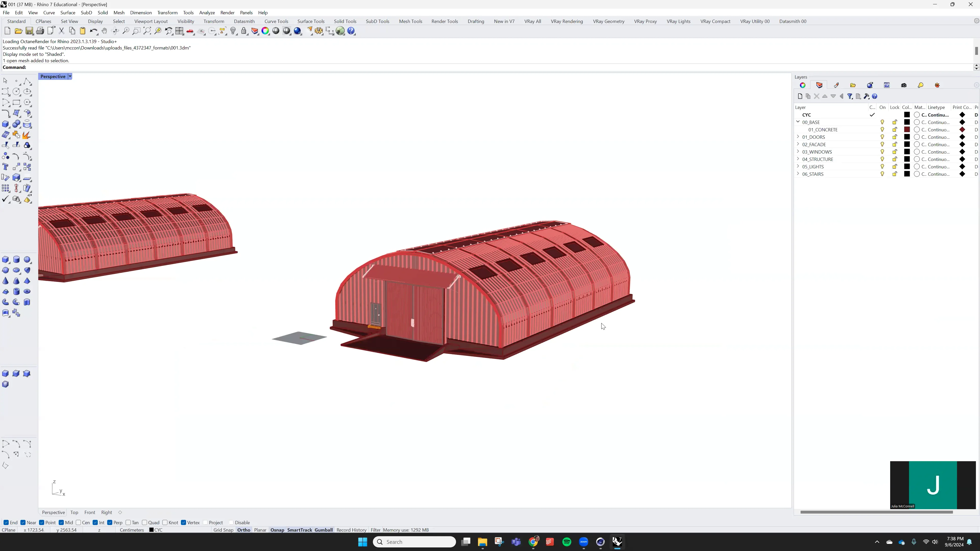The height and width of the screenshot is (551, 980).
Task: Open the Print tool
Action: (x=40, y=31)
